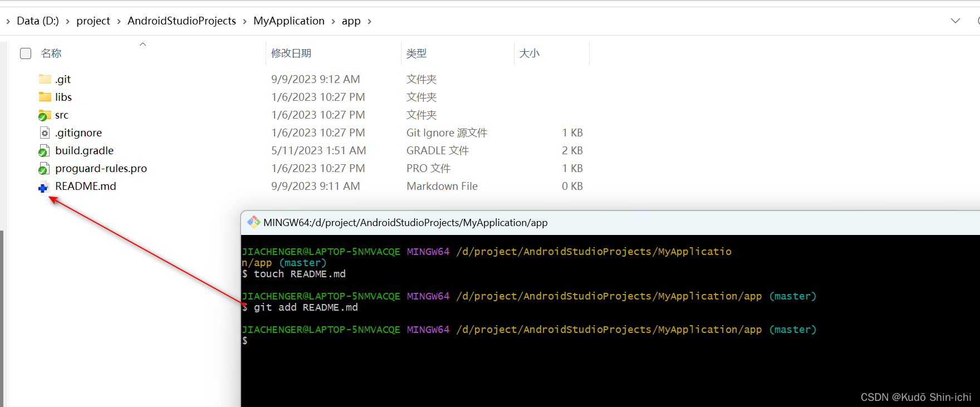Sort by 修改日期 column header
The height and width of the screenshot is (407, 980).
coord(291,53)
